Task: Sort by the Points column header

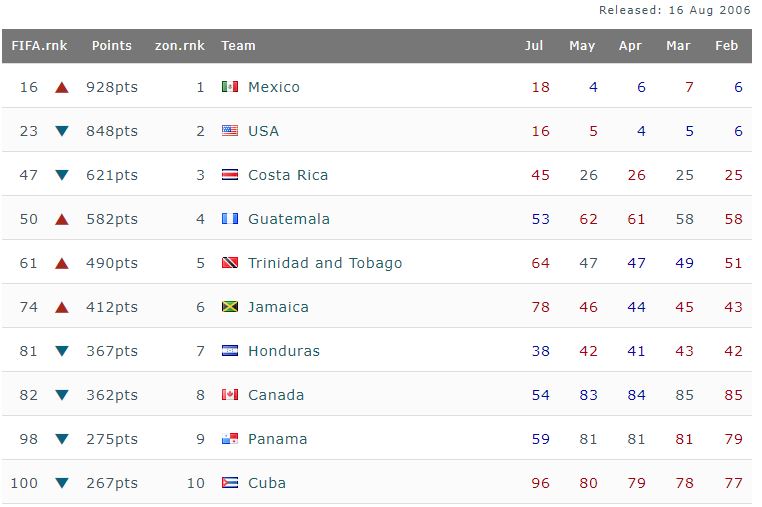Action: pyautogui.click(x=112, y=46)
